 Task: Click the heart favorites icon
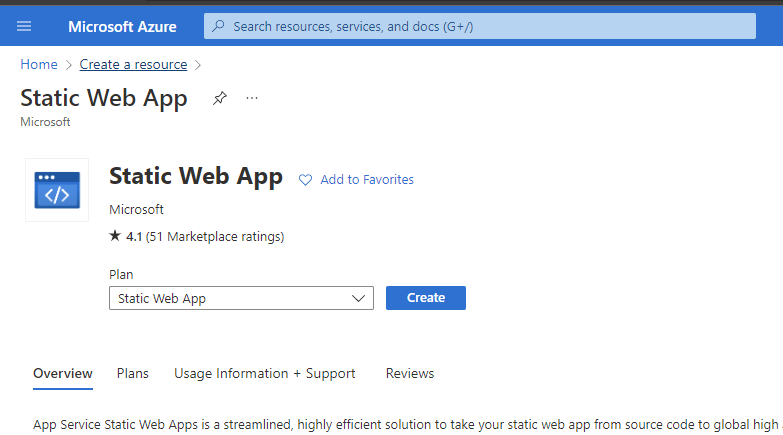coord(305,180)
